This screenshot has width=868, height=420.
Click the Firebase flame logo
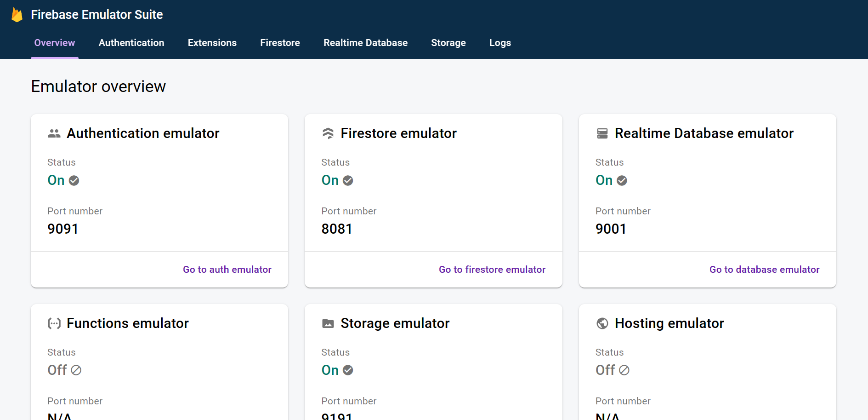[17, 15]
